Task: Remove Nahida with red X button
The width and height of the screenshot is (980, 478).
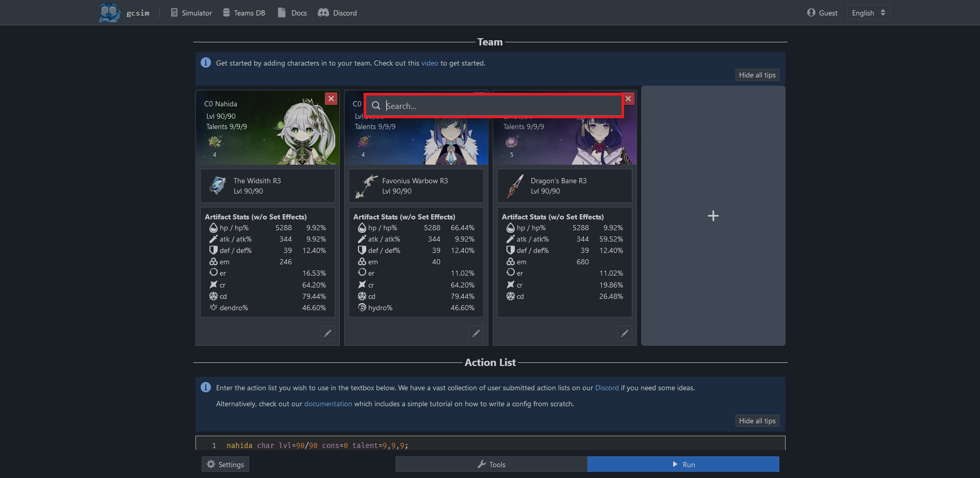Action: pyautogui.click(x=331, y=99)
